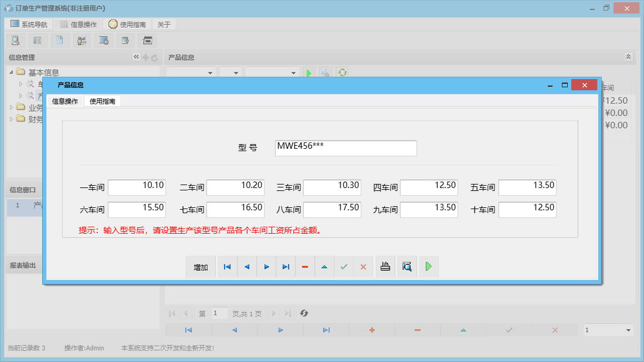Jump to the last record with the end arrow
This screenshot has height=362, width=644.
(286, 267)
